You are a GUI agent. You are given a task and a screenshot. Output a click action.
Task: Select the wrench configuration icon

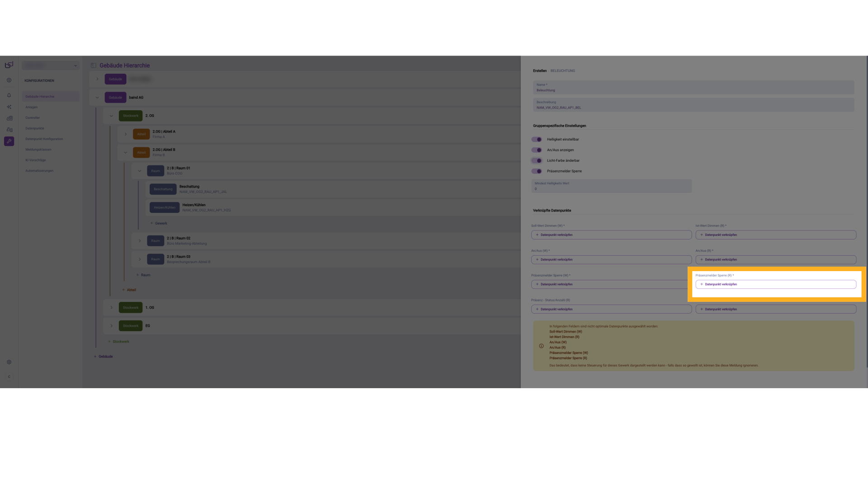click(9, 141)
